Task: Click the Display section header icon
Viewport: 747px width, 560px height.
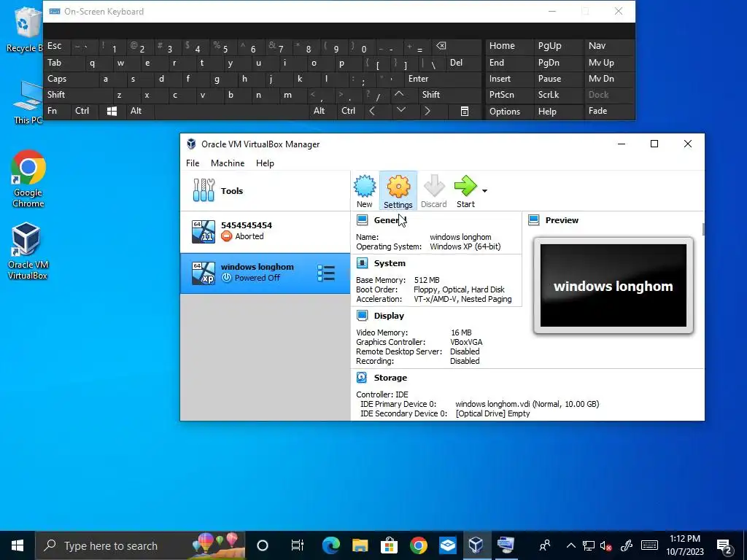Action: coord(362,315)
